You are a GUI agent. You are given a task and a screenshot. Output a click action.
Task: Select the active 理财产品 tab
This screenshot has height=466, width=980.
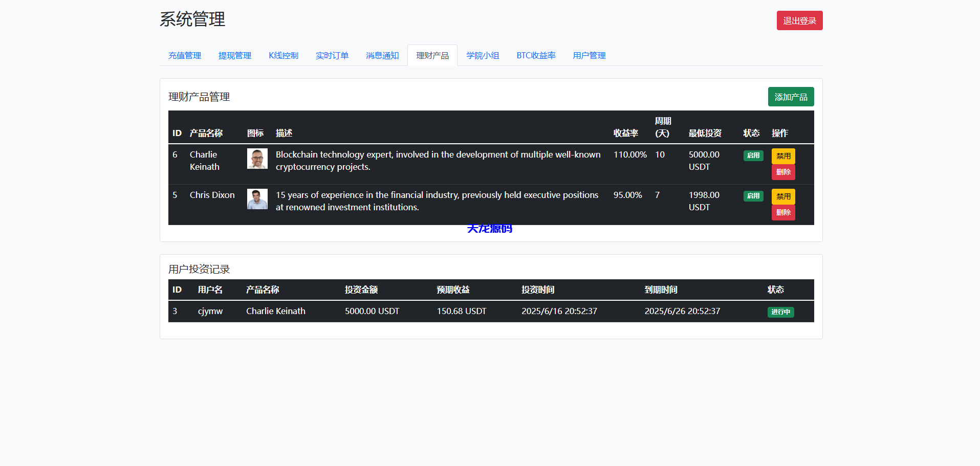point(432,56)
